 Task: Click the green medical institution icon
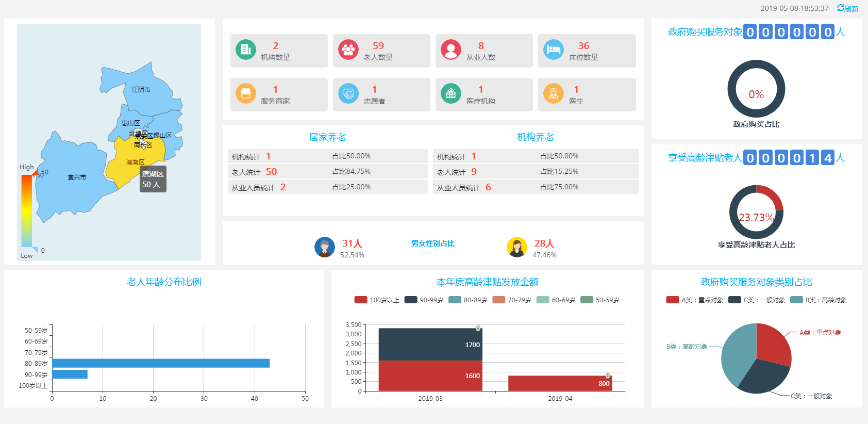pos(451,93)
